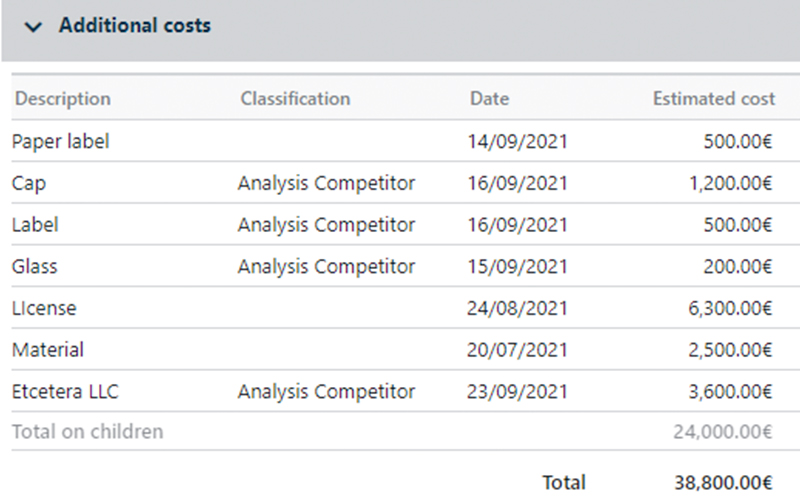The width and height of the screenshot is (800, 500).
Task: Select the Label row description
Action: pyautogui.click(x=35, y=225)
